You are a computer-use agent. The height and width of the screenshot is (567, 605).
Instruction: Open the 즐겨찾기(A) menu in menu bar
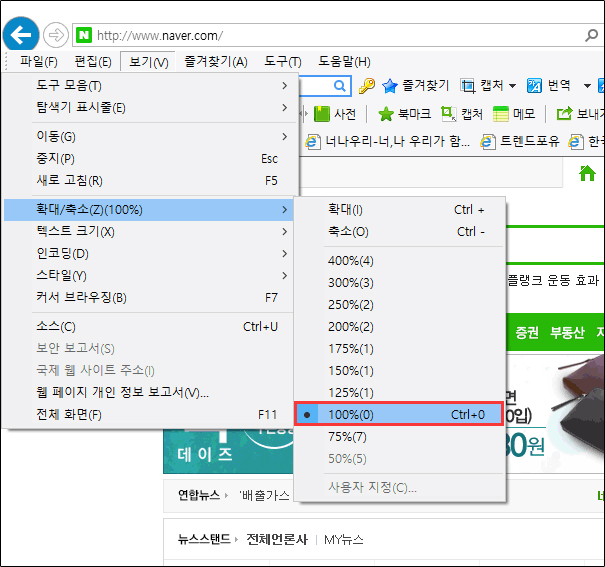tap(215, 62)
